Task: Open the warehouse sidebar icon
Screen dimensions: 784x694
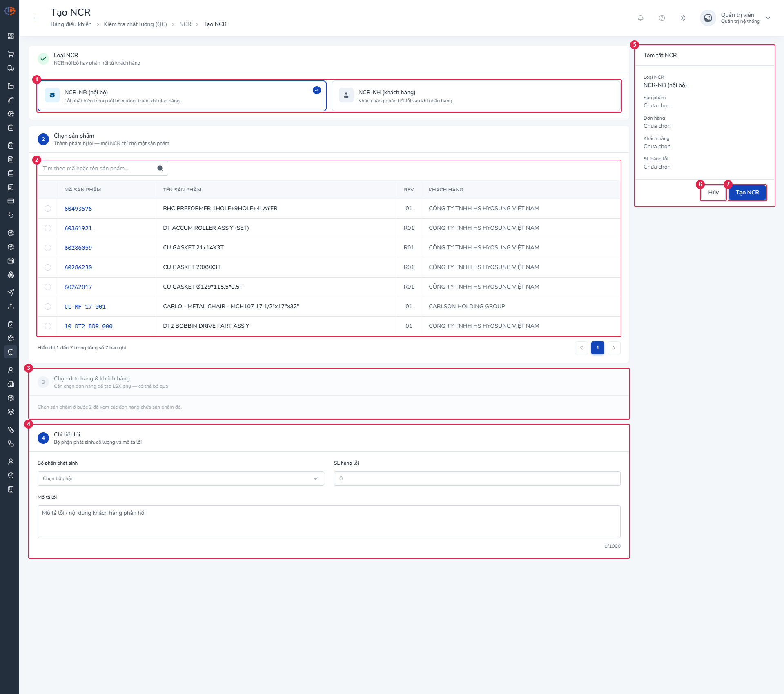Action: click(11, 260)
